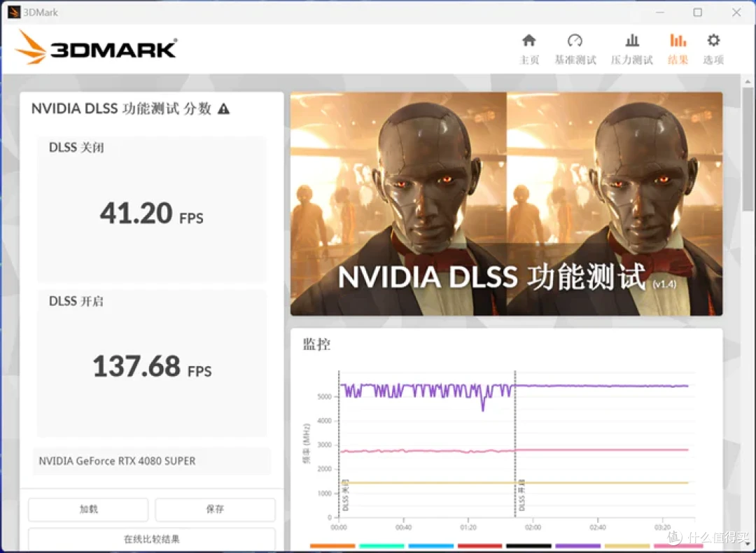Close the 3DMark window
756x553 pixels.
pyautogui.click(x=736, y=12)
